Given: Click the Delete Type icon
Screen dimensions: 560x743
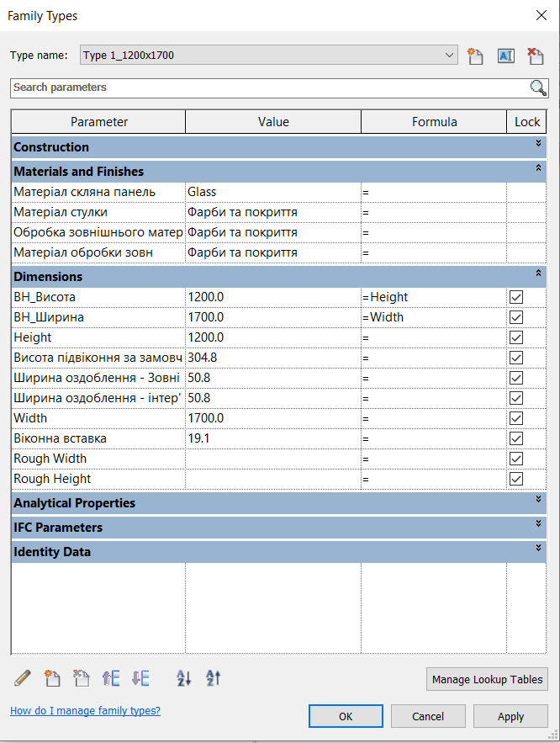Looking at the screenshot, I should click(535, 56).
